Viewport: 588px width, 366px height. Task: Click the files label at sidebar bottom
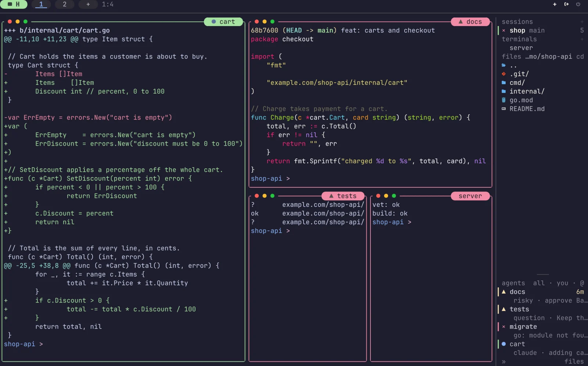pyautogui.click(x=574, y=362)
